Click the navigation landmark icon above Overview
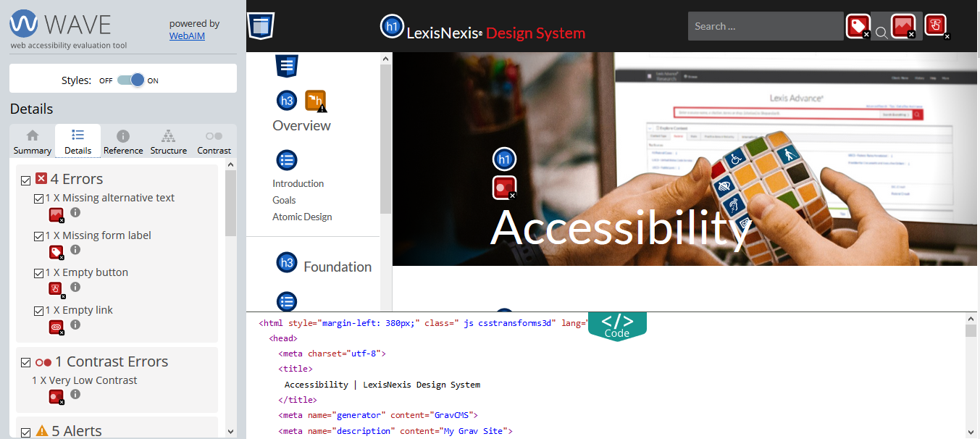This screenshot has width=980, height=439. [287, 65]
